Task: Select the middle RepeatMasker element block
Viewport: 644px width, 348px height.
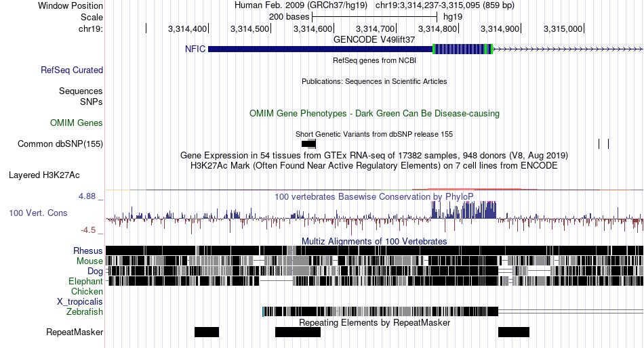Action: 298,332
